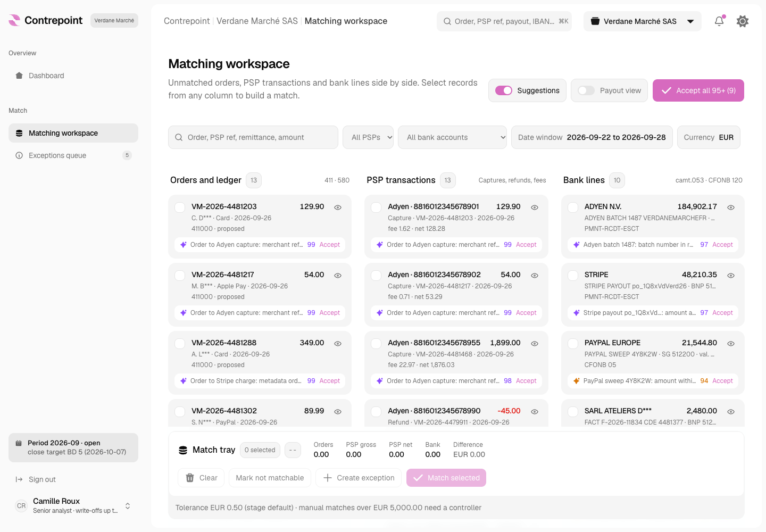
Task: Click eye icon on VM-2026-4481302 order
Action: (338, 412)
